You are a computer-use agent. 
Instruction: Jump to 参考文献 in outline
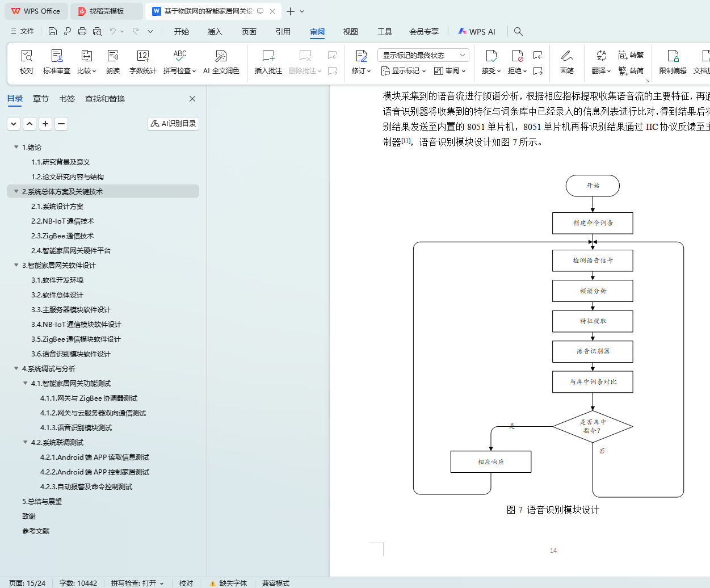coord(36,531)
